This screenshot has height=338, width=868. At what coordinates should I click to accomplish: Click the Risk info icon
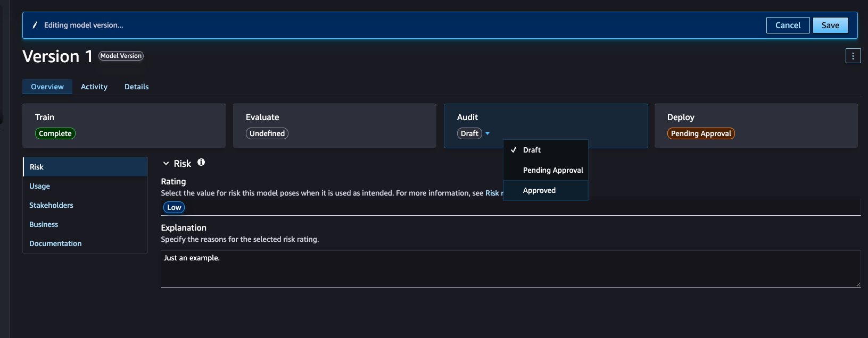pos(201,163)
